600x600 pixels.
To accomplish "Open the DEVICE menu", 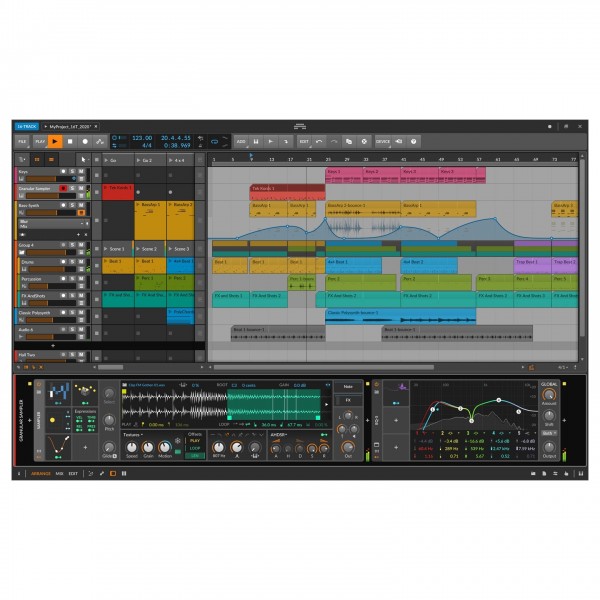I will click(383, 142).
